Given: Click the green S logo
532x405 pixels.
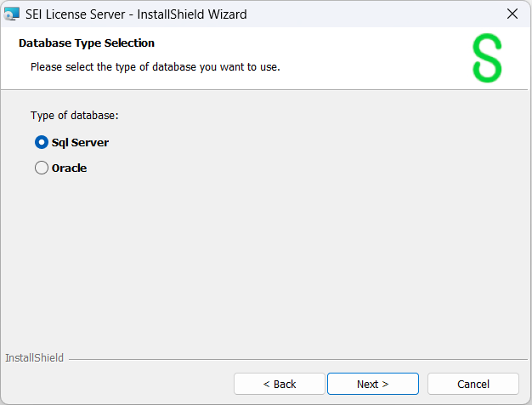Looking at the screenshot, I should point(487,59).
